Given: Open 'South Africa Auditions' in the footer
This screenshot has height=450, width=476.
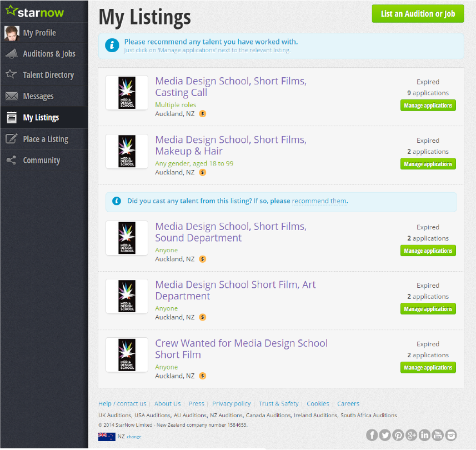Looking at the screenshot, I should [369, 415].
